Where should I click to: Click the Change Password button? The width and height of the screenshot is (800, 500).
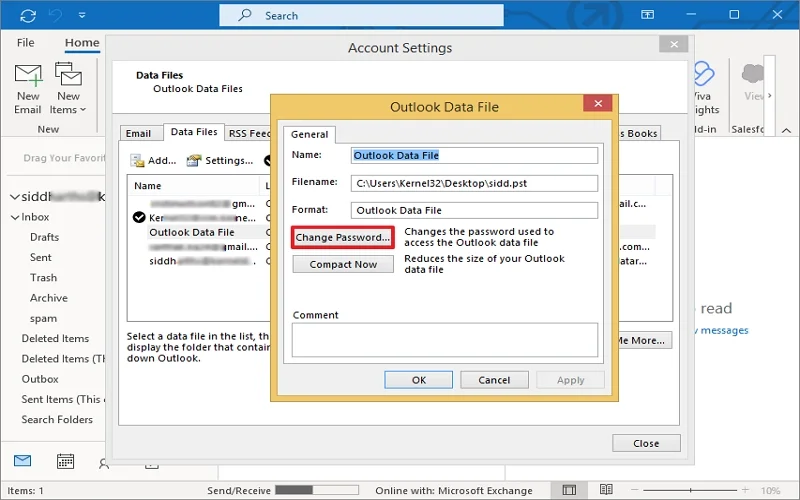343,238
